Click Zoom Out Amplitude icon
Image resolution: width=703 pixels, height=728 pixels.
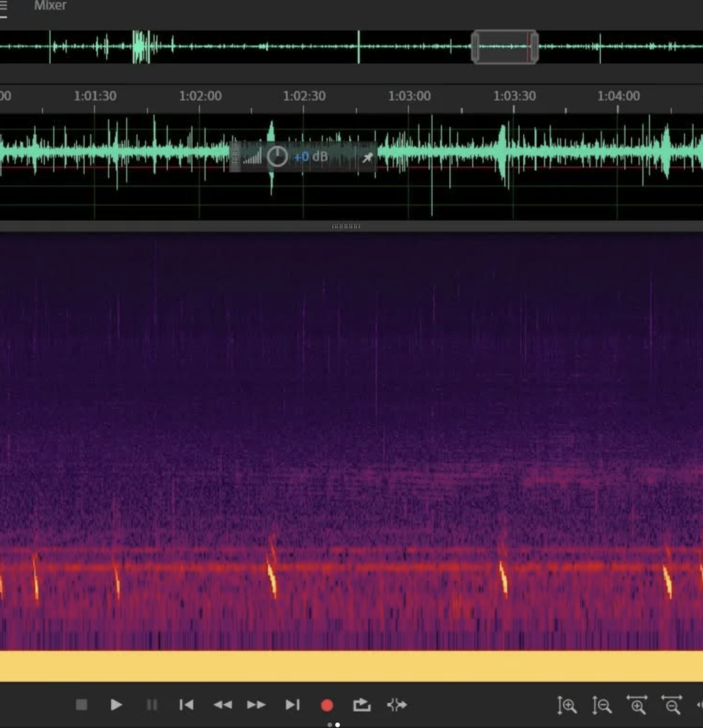click(x=602, y=705)
